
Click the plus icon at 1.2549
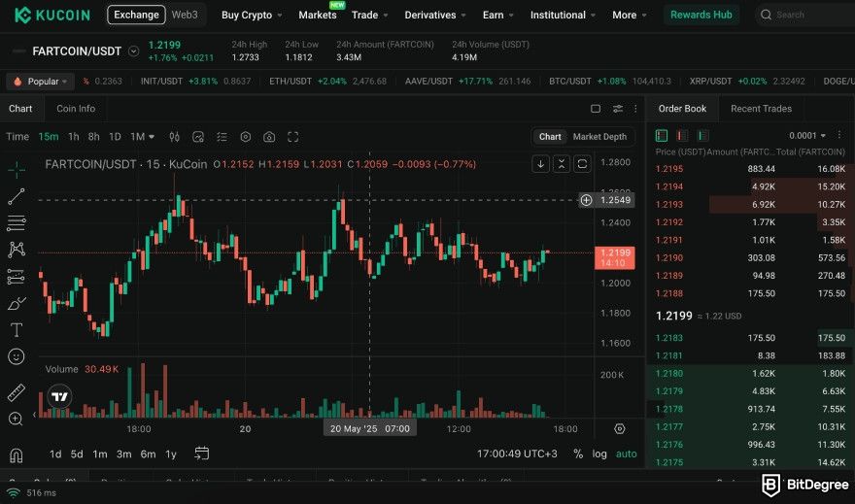tap(586, 200)
